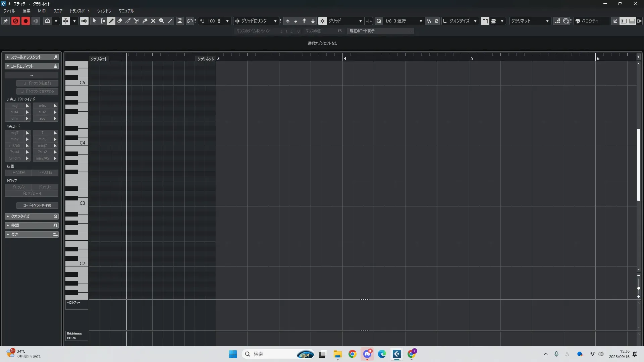Open the トランスポート menu
The height and width of the screenshot is (362, 644).
click(x=79, y=11)
